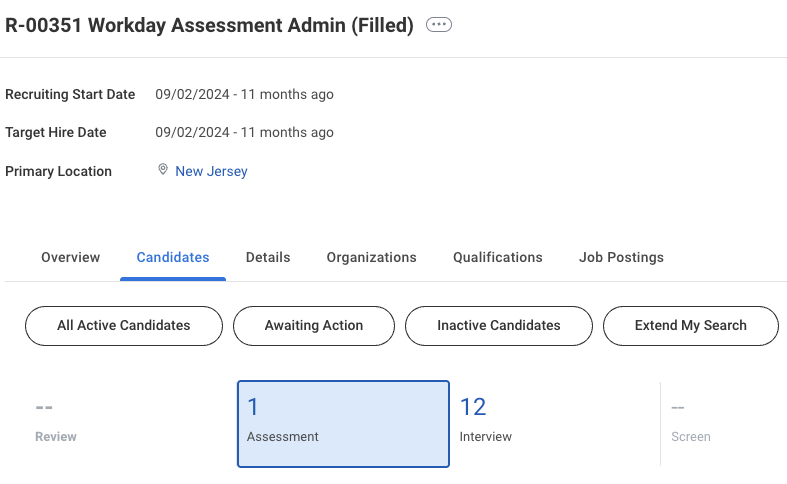
Task: Show Inactive Candidates
Action: [499, 326]
